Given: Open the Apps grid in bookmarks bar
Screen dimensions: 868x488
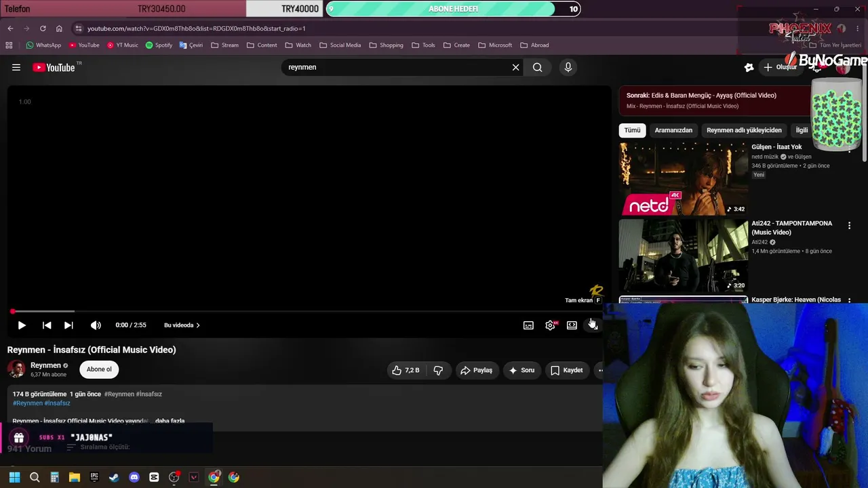Looking at the screenshot, I should coord(9,45).
